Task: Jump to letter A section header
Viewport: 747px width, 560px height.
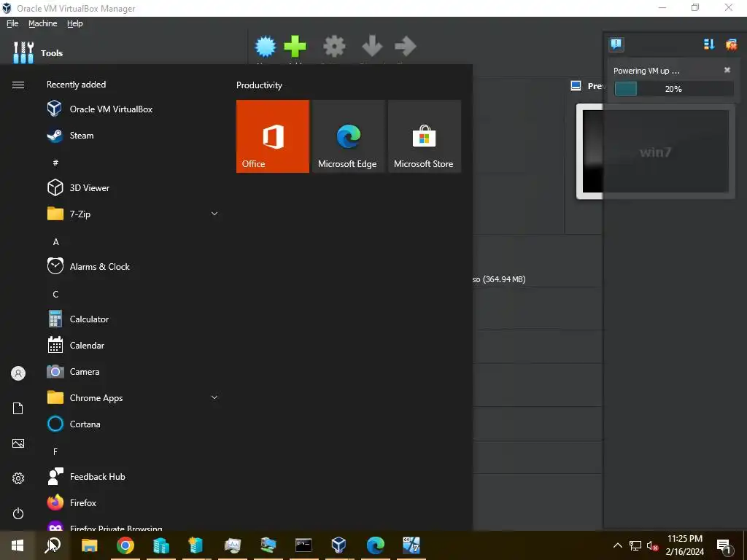Action: (x=55, y=242)
